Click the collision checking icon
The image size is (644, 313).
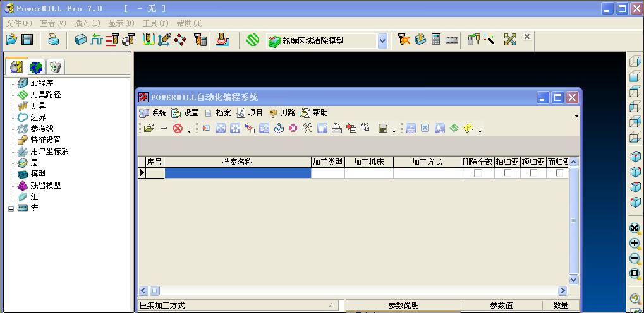click(x=404, y=40)
